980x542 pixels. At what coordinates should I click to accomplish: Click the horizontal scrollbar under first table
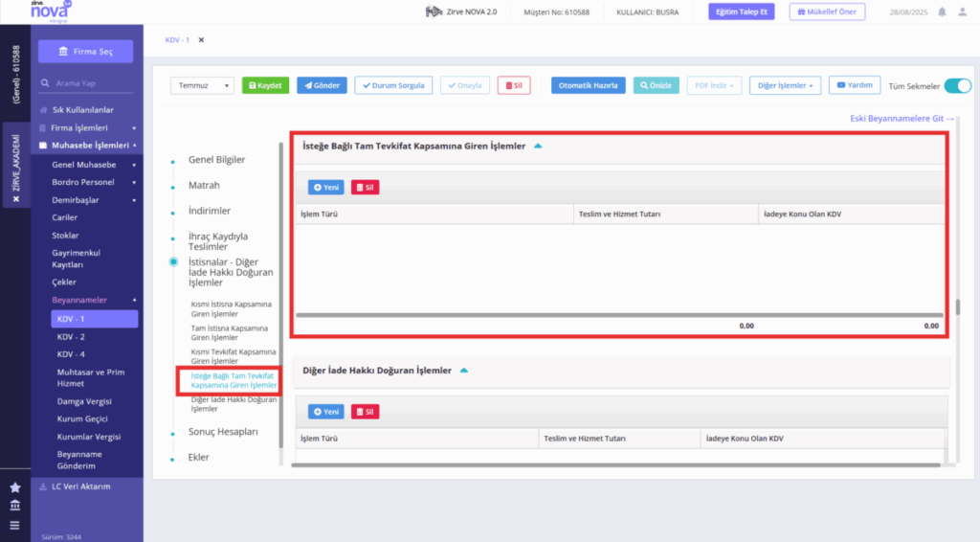tap(619, 315)
